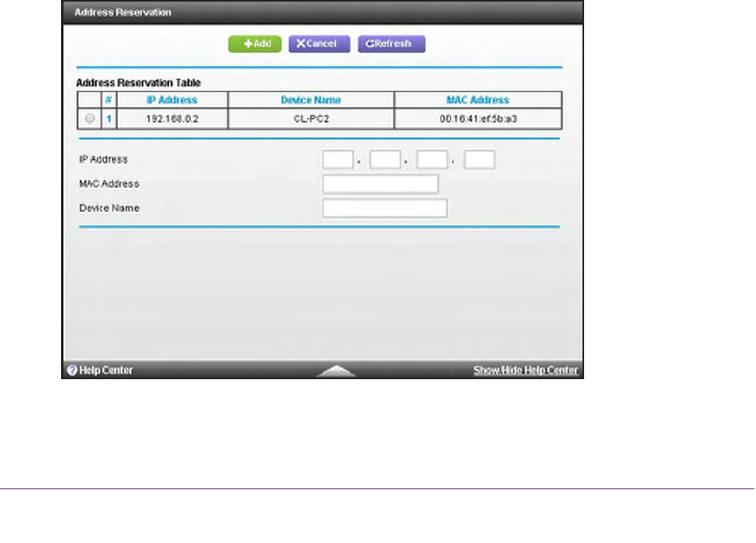Click the CL-PC2 device name cell
Image resolution: width=756 pixels, height=543 pixels.
coord(311,119)
